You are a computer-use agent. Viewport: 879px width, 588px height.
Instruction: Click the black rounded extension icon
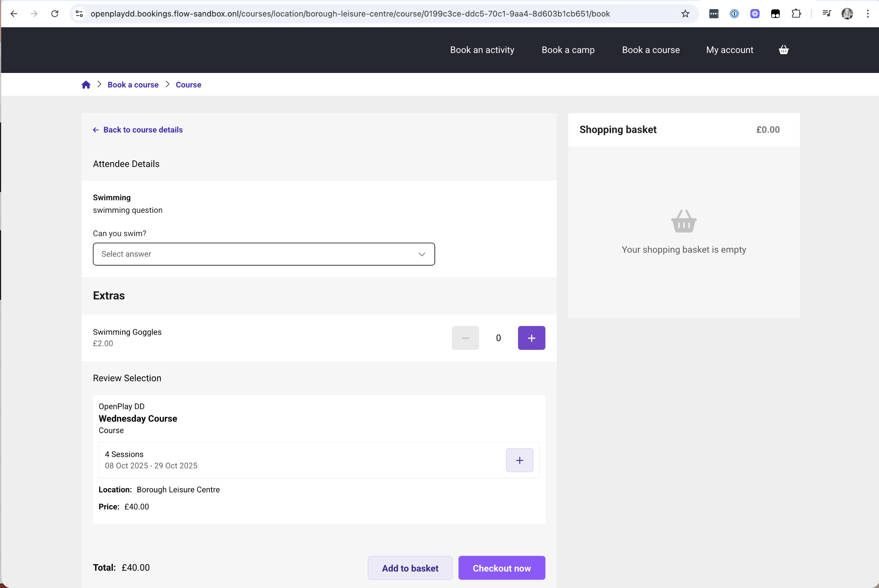tap(775, 14)
